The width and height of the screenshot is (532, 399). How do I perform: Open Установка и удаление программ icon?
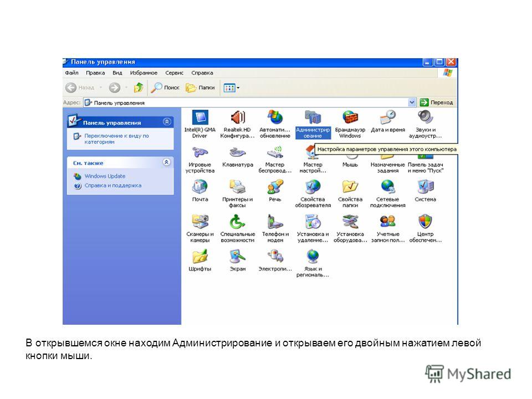pos(313,228)
